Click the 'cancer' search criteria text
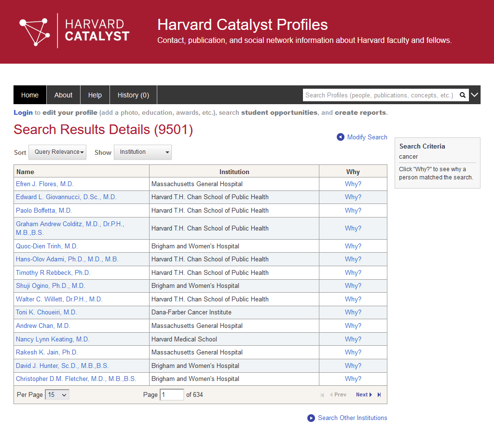The image size is (494, 448). pyautogui.click(x=408, y=157)
